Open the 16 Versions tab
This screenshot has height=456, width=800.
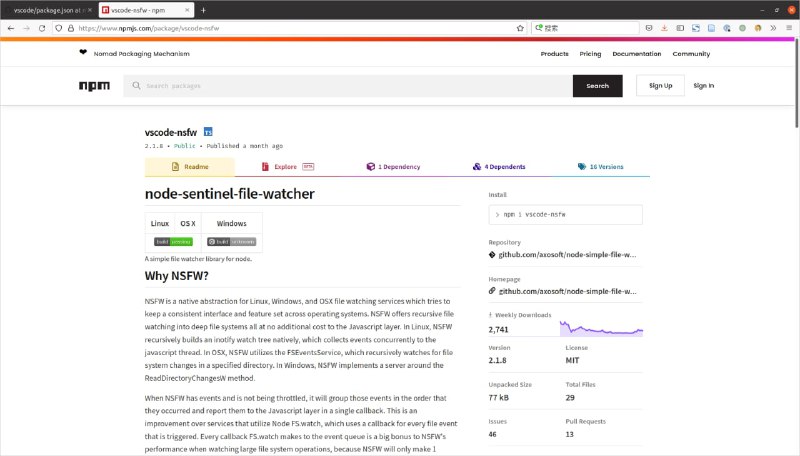click(601, 167)
